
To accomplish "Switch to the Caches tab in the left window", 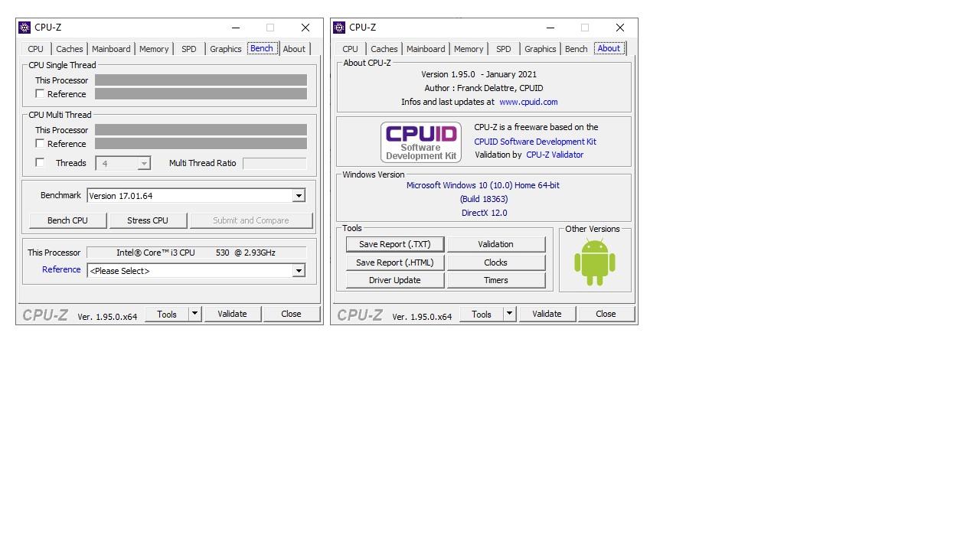I will (70, 49).
